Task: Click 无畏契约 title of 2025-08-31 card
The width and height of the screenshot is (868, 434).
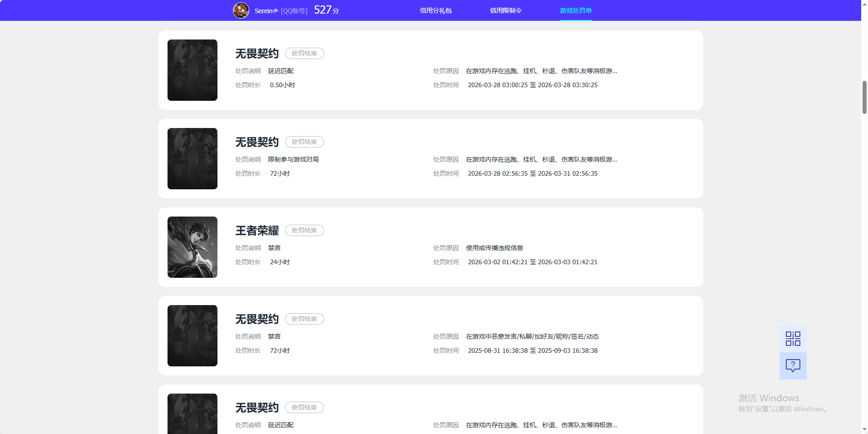Action: point(257,319)
